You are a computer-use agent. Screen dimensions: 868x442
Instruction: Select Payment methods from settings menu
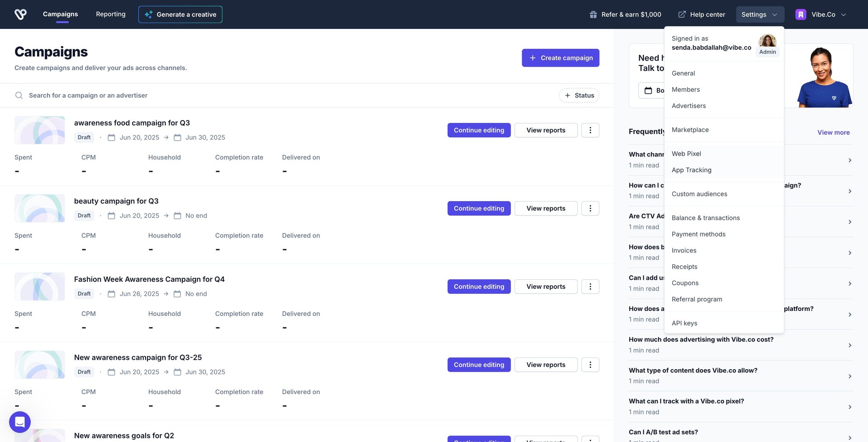[698, 234]
